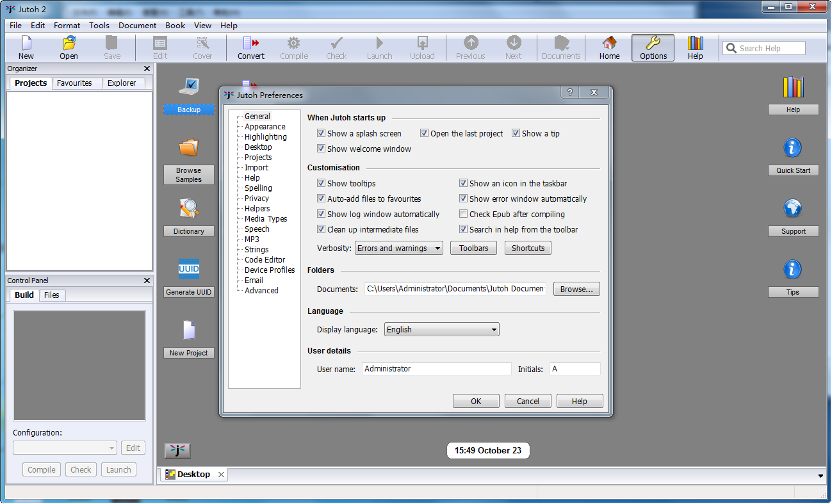Image resolution: width=832 pixels, height=504 pixels.
Task: Open the tab list arrow at bottom right
Action: pyautogui.click(x=821, y=476)
